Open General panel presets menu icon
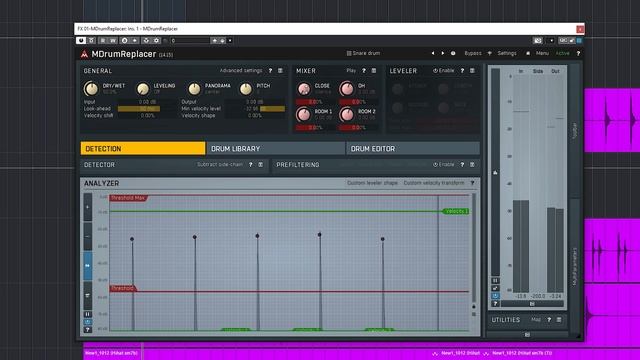Screen dimensions: 640x360 pos(280,71)
